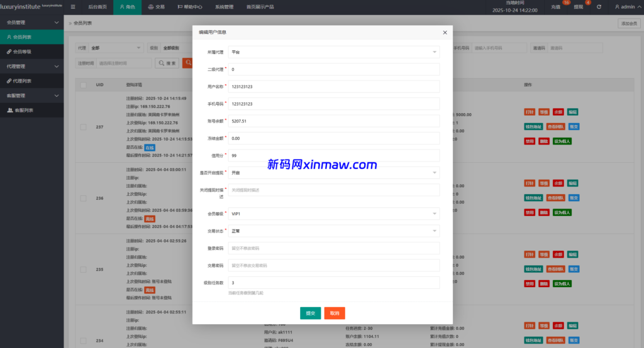Click the orange magnifier search button
644x348 pixels.
click(187, 63)
